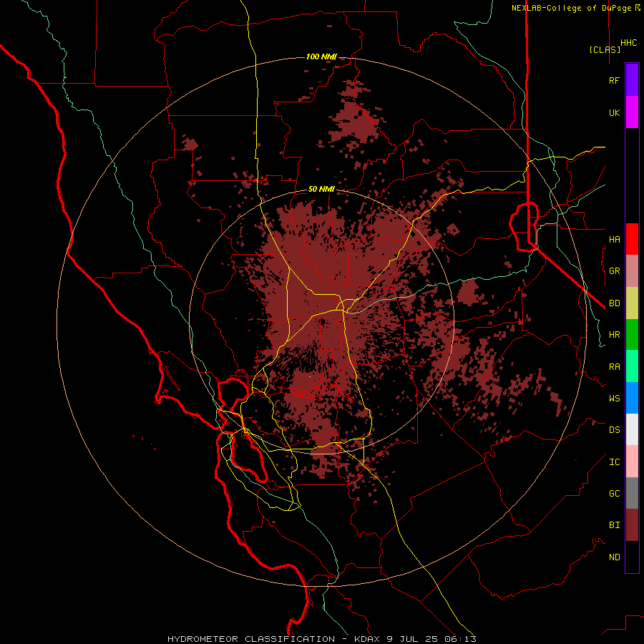Select the GC gray legend swatch
This screenshot has width=644, height=644.
[632, 493]
